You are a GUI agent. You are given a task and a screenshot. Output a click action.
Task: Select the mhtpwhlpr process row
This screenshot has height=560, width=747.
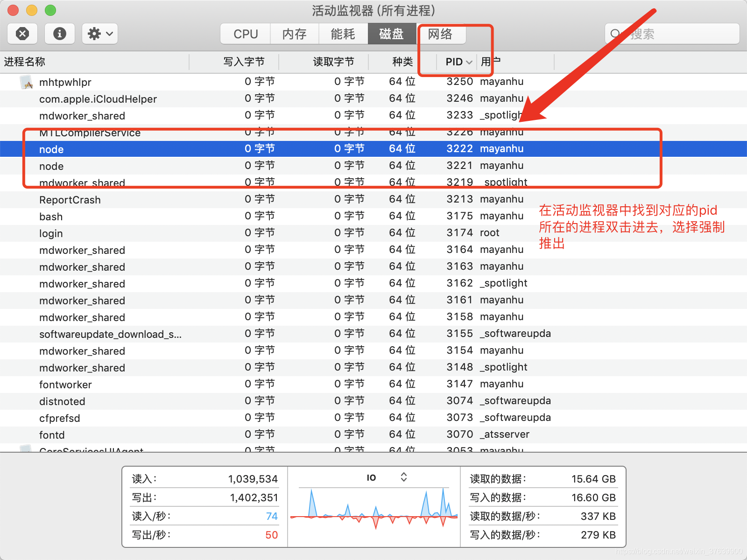(x=373, y=82)
